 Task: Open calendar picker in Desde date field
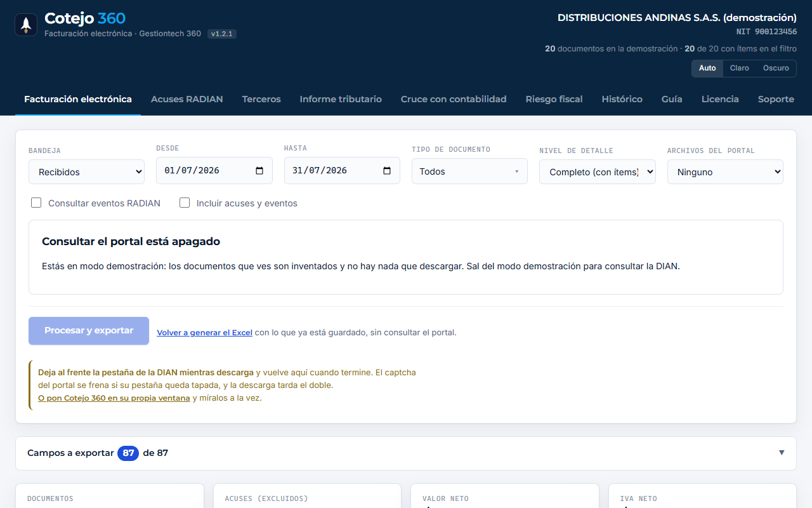tap(259, 171)
